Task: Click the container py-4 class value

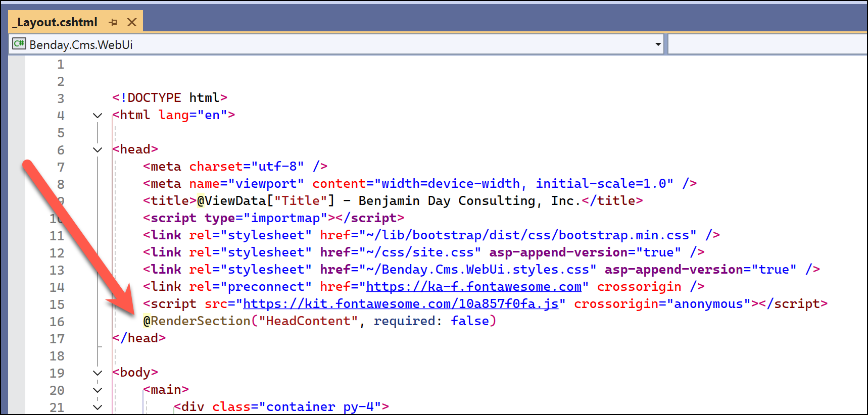Action: (320, 407)
